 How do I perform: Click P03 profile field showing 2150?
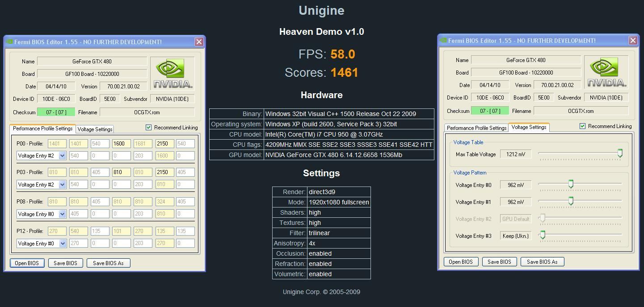coord(164,172)
